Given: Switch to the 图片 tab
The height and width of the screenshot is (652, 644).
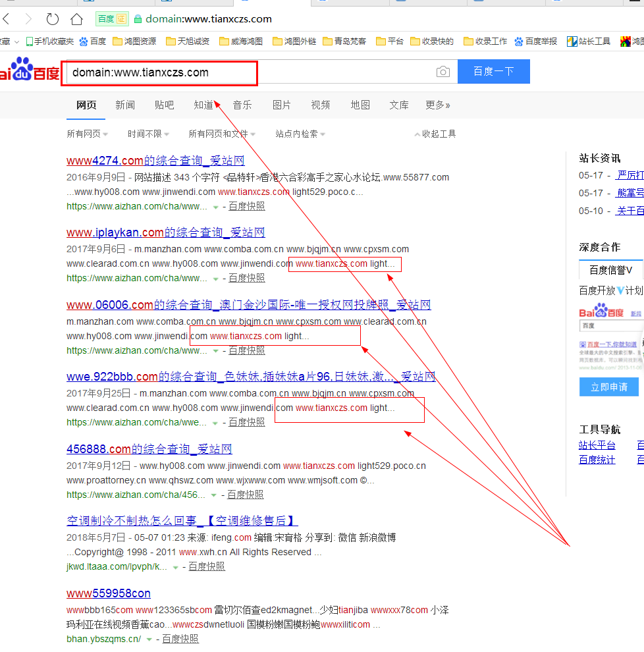Looking at the screenshot, I should [281, 105].
